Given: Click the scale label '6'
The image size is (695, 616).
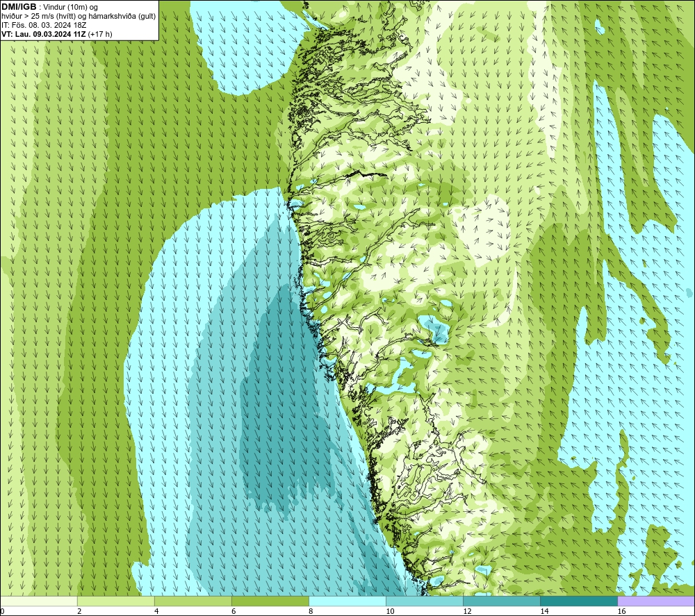Looking at the screenshot, I should tap(234, 611).
